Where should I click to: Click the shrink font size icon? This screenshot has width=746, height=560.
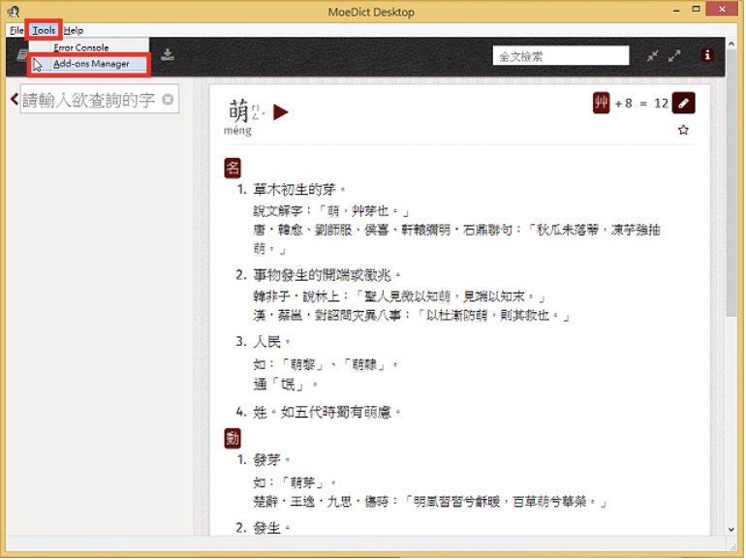652,55
